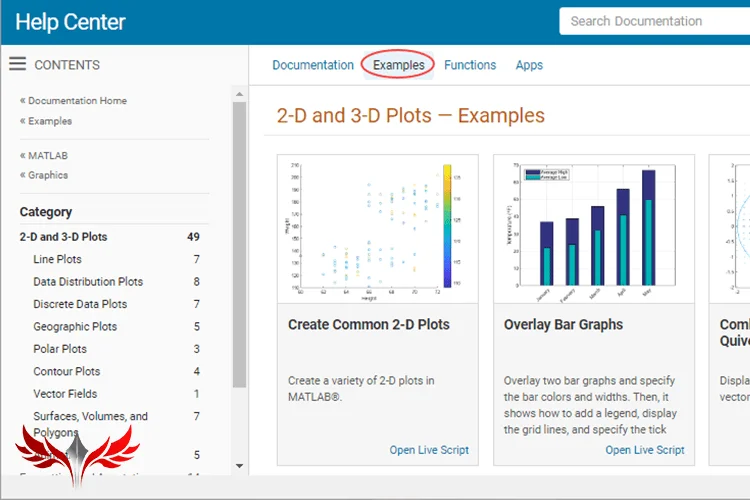Image resolution: width=750 pixels, height=500 pixels.
Task: Open Overlay Bar Graphs title
Action: tap(563, 324)
